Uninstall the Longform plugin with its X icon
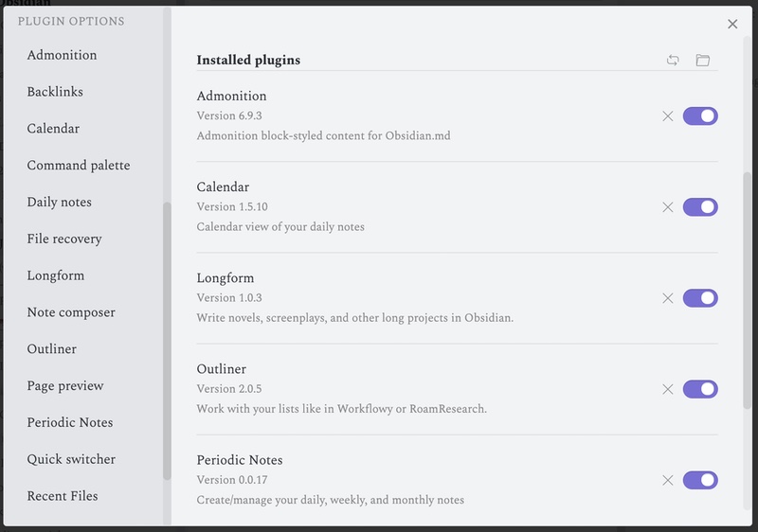Screen dimensions: 758x532 click(668, 298)
